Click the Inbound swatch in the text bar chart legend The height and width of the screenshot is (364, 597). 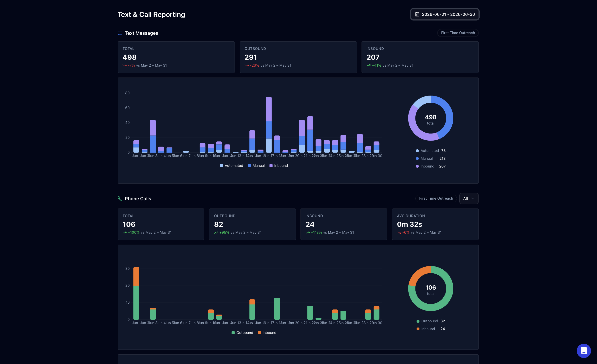(271, 166)
